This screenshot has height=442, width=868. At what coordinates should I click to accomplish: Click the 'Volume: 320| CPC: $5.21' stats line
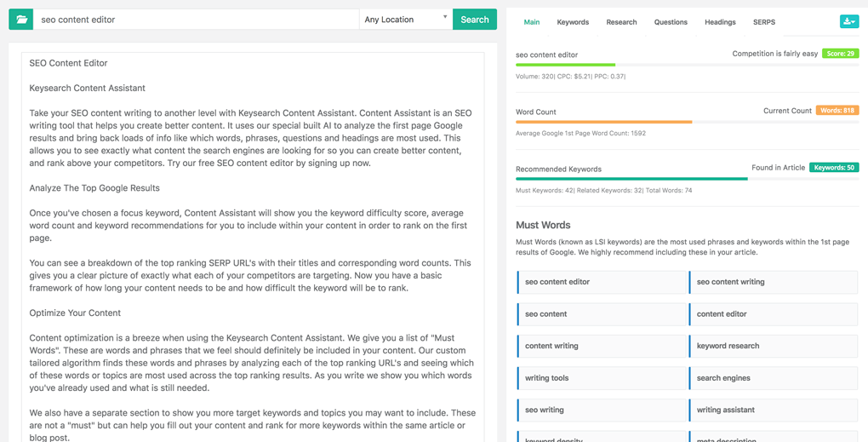click(x=571, y=77)
